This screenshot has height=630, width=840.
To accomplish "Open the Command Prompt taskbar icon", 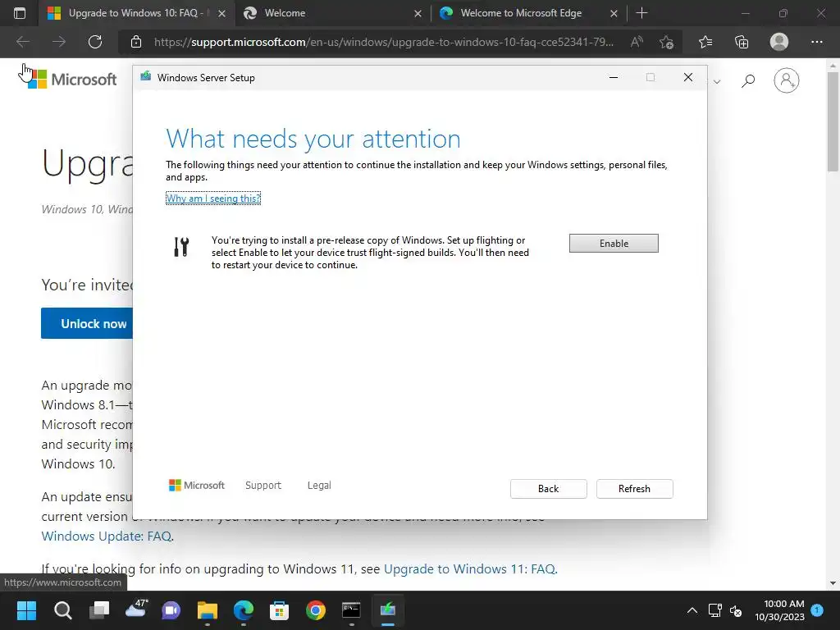I will click(351, 610).
